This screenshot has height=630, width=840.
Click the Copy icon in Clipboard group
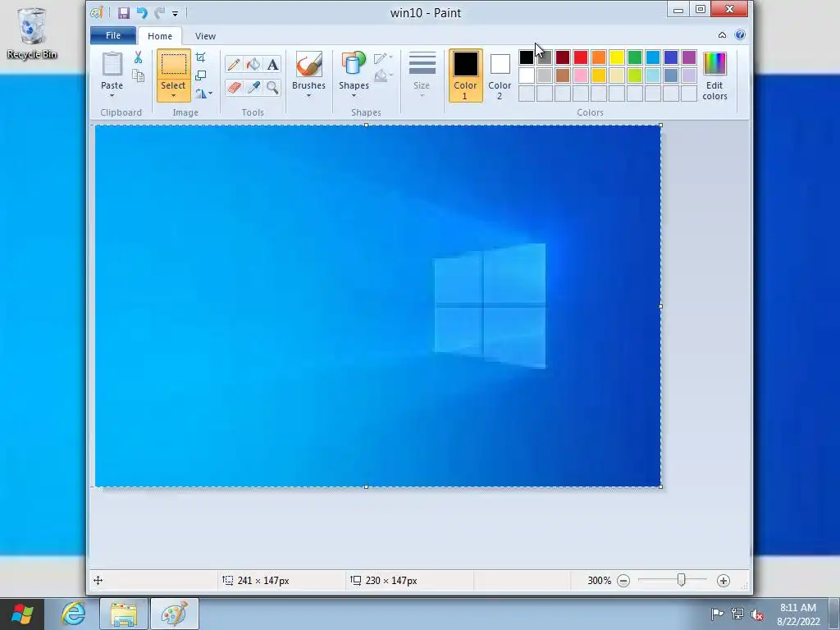pyautogui.click(x=138, y=75)
